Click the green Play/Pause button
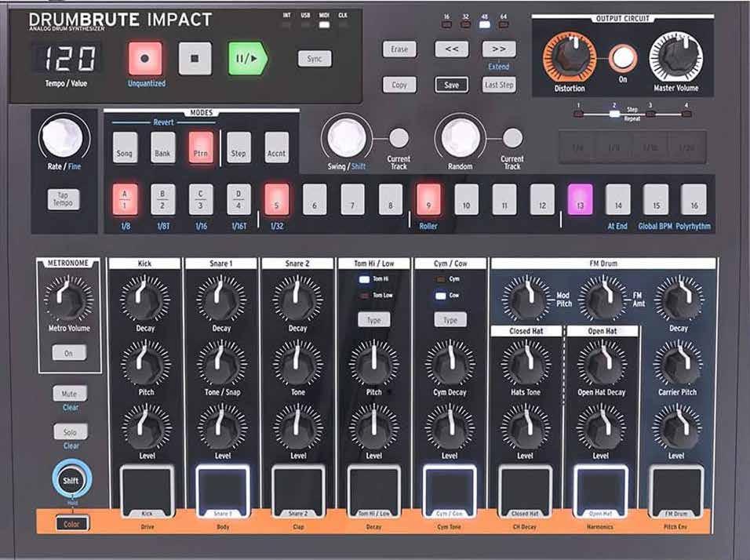Image resolution: width=750 pixels, height=560 pixels. pos(247,58)
